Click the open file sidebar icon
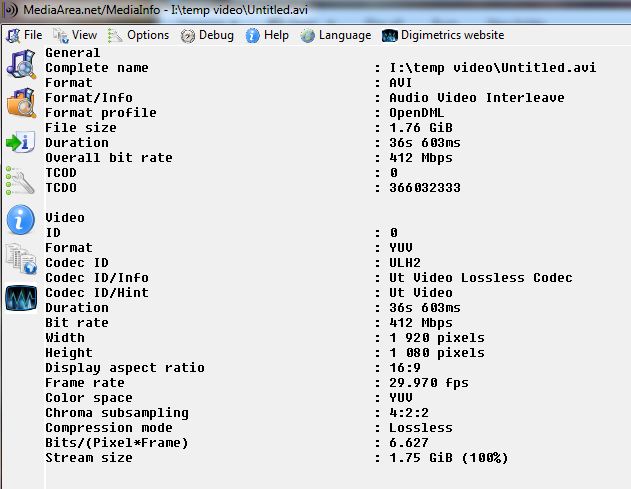The height and width of the screenshot is (489, 631). (21, 64)
